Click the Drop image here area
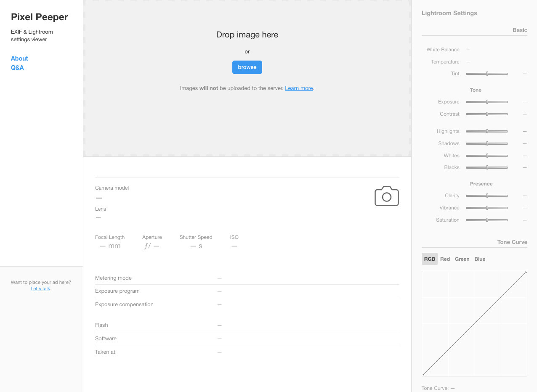 click(247, 78)
